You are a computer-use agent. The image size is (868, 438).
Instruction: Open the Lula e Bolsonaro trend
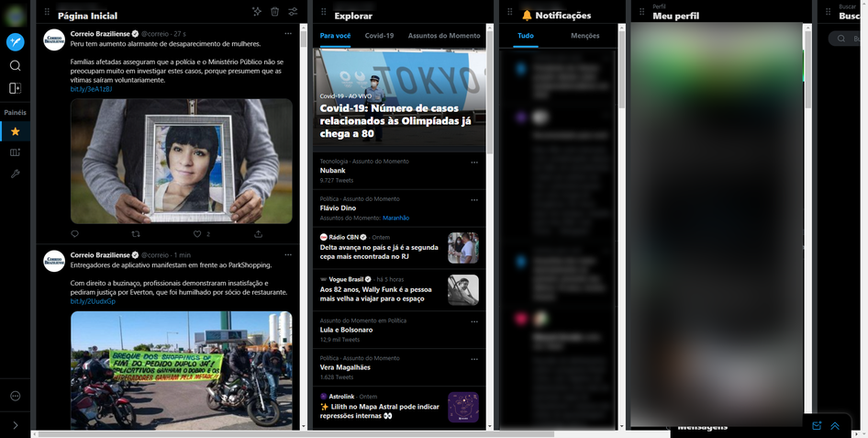pyautogui.click(x=399, y=330)
